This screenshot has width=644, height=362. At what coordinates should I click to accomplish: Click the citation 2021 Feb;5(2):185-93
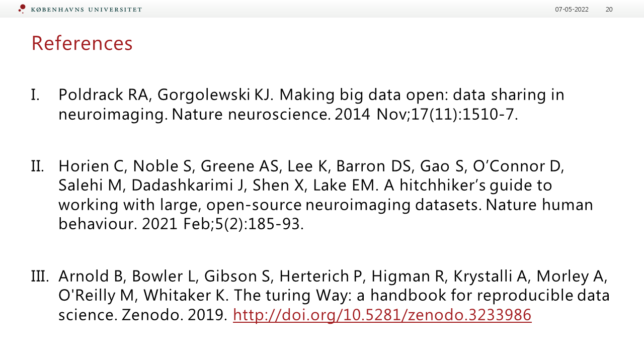pos(223,224)
